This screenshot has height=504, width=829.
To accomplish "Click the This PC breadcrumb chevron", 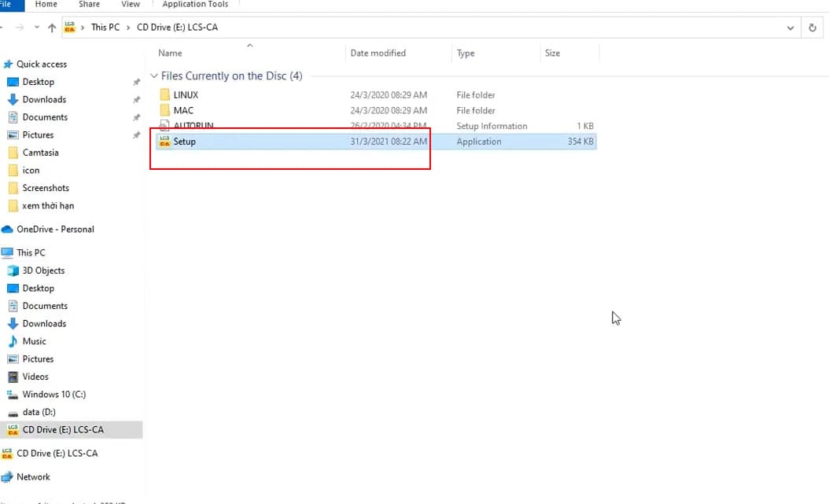I will point(128,28).
